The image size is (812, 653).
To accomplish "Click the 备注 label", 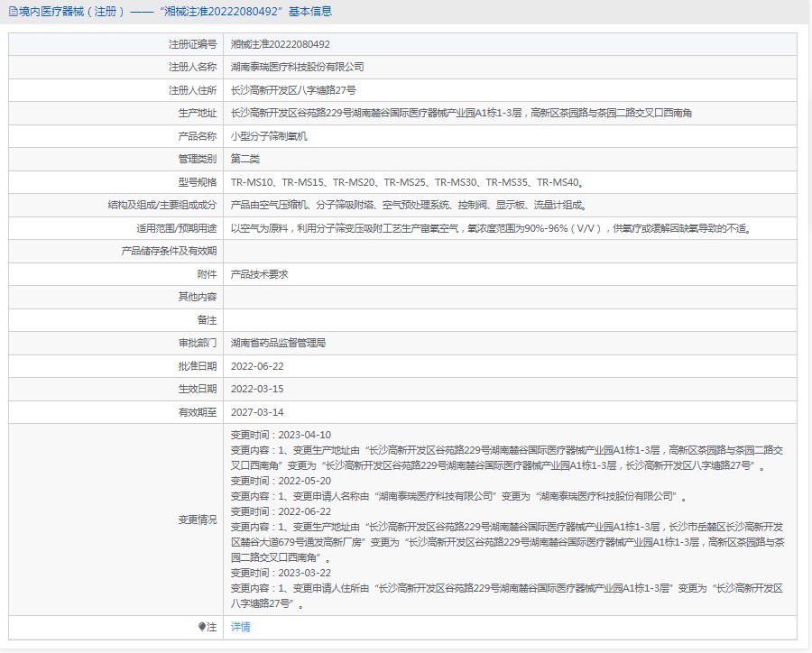I will [x=207, y=320].
